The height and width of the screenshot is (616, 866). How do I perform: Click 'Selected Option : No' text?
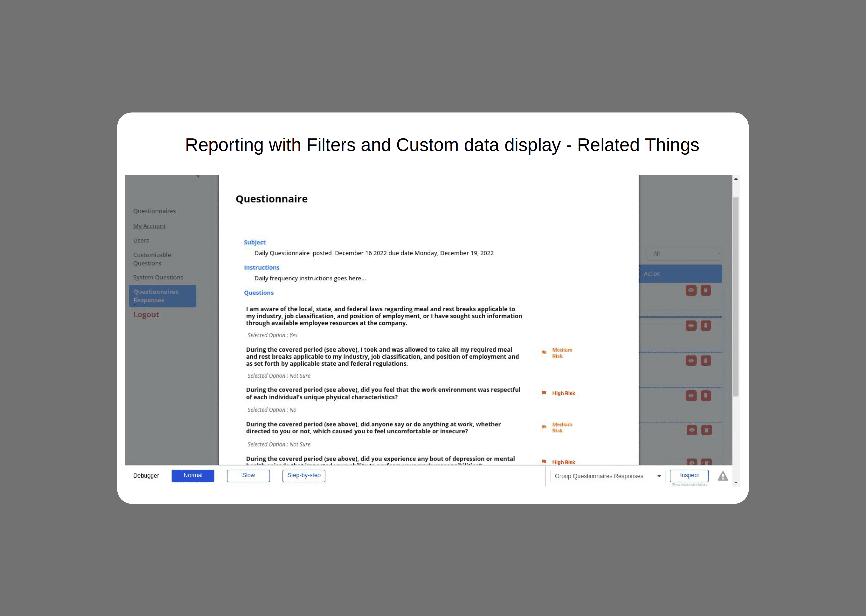pyautogui.click(x=272, y=410)
